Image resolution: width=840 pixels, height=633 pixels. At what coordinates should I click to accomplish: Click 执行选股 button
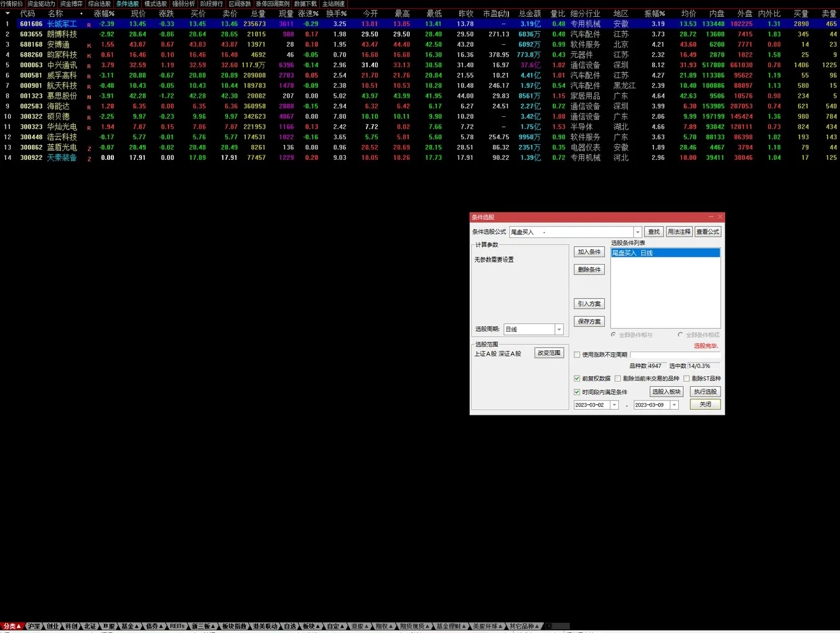(705, 392)
